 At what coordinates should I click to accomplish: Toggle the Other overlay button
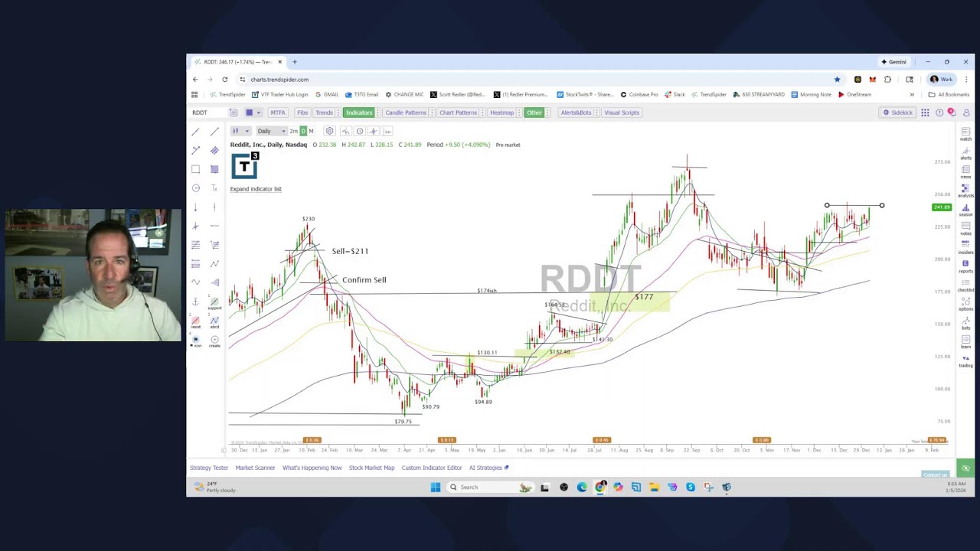tap(534, 112)
